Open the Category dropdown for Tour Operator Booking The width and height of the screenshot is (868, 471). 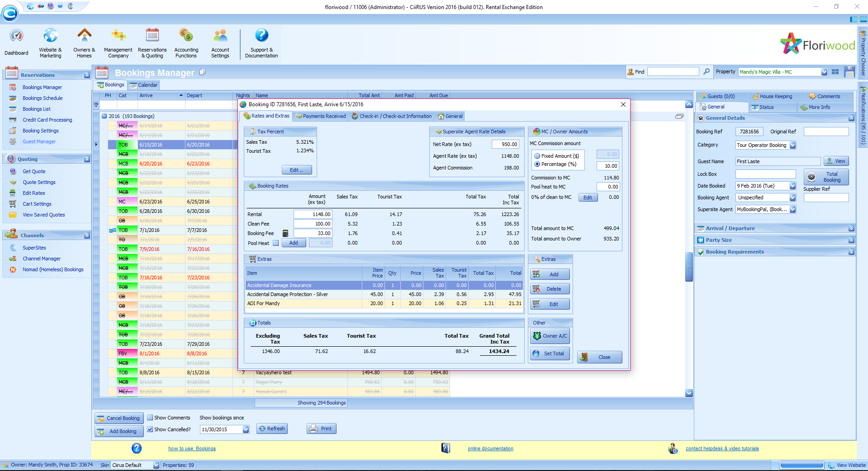point(792,145)
